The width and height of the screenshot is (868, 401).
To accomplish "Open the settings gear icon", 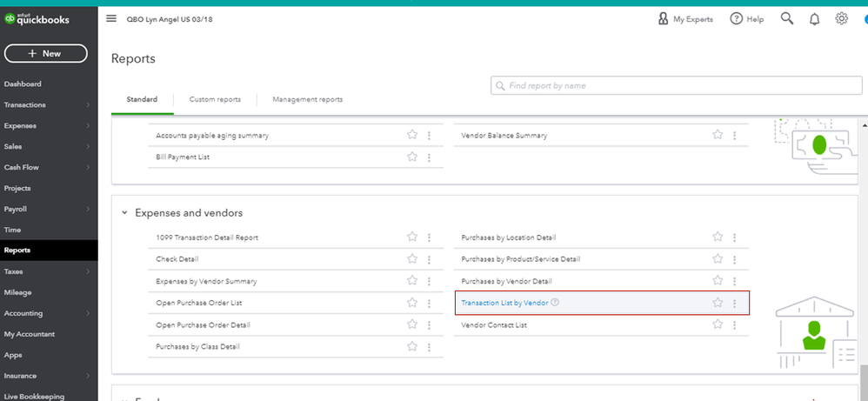I will [x=842, y=18].
